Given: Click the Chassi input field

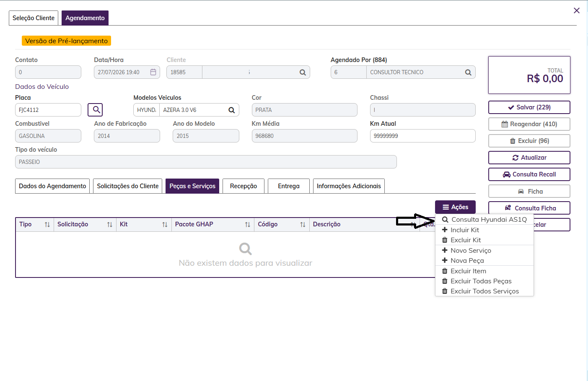Looking at the screenshot, I should 422,110.
